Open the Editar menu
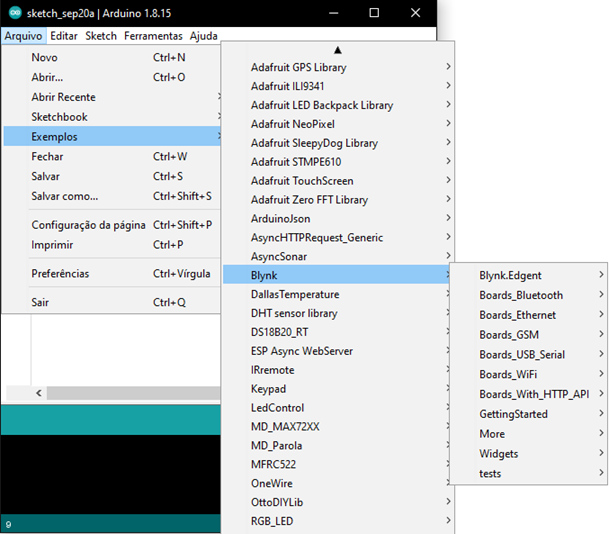Viewport: 609px width, 534px height. click(64, 36)
